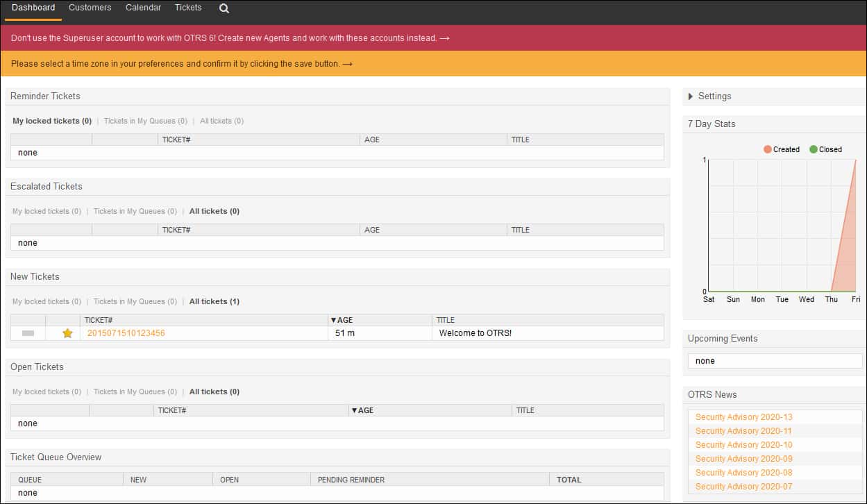867x504 pixels.
Task: Read Security Advisory 2020-13
Action: [x=743, y=417]
